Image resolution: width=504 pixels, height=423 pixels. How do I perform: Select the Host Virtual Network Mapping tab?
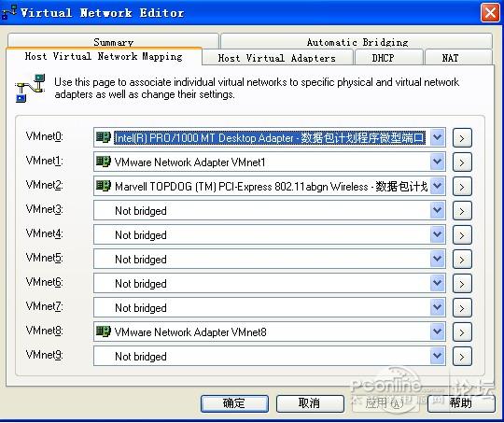click(104, 57)
